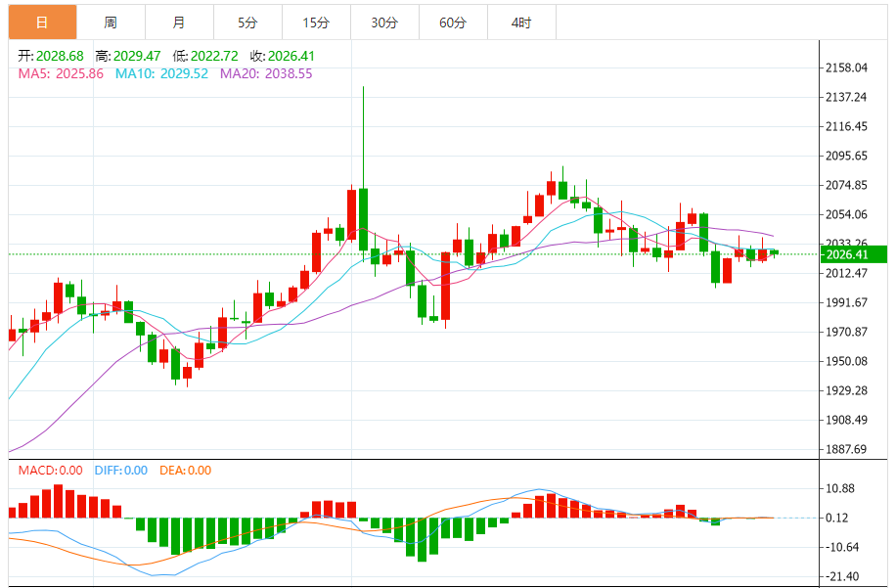This screenshot has height=588, width=896.
Task: Select the 日 daily timeframe tab
Action: [x=42, y=23]
